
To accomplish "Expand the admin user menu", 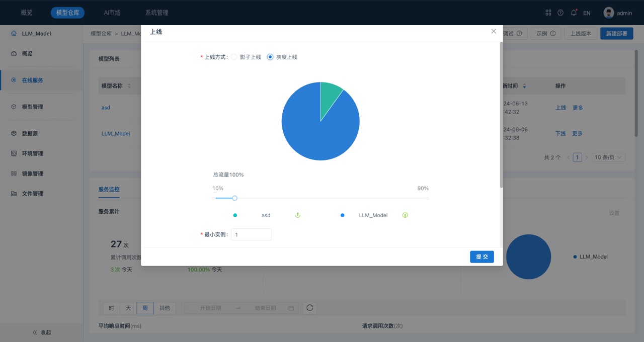I will tap(618, 13).
